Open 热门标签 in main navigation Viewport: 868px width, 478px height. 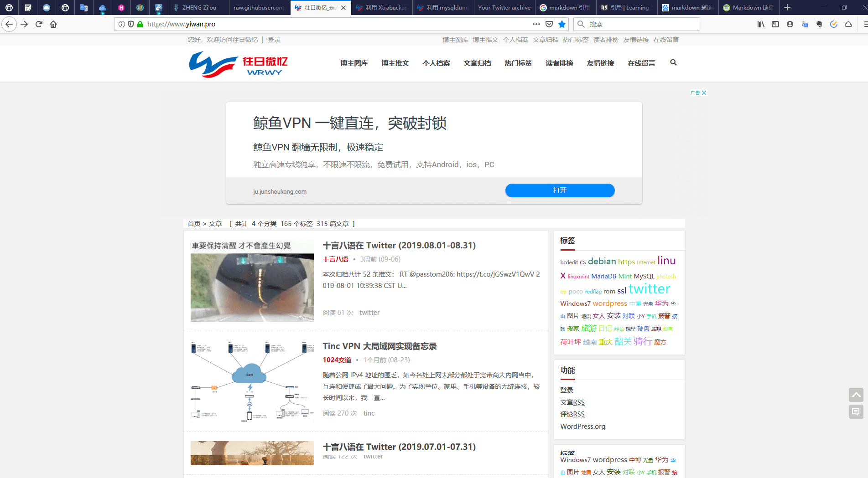tap(518, 63)
